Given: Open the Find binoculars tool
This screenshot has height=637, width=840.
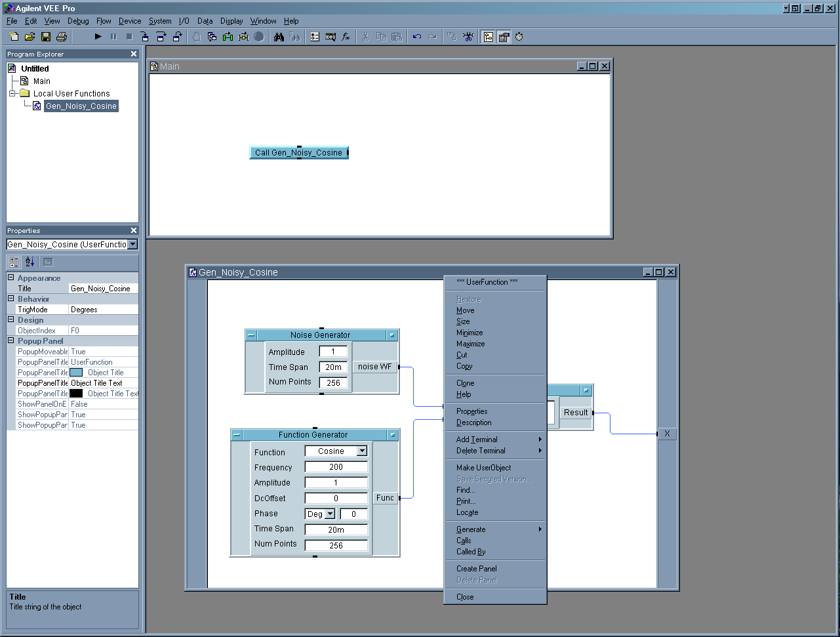Looking at the screenshot, I should pos(279,37).
